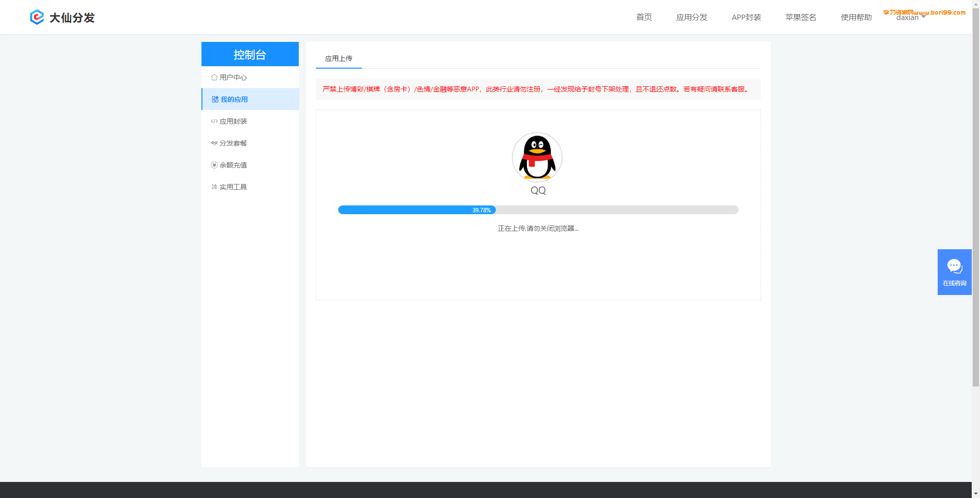Open 首页 in the top navigation
980x498 pixels.
[x=644, y=18]
